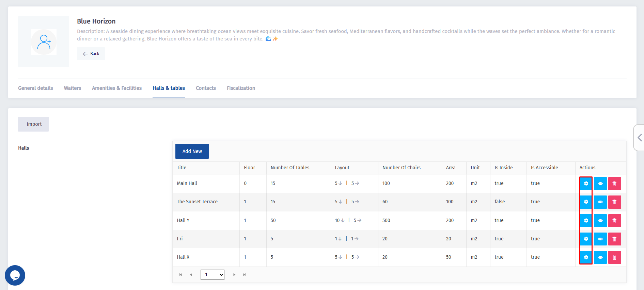This screenshot has width=644, height=290.
Task: Click the Add New button
Action: (192, 151)
